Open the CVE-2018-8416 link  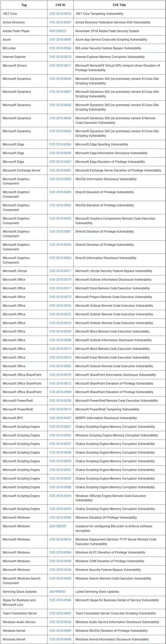pyautogui.click(x=60, y=14)
